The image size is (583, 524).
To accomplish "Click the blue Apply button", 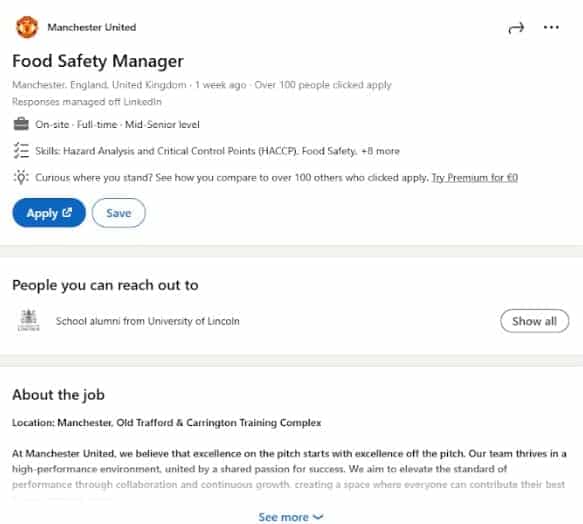I will tap(49, 213).
